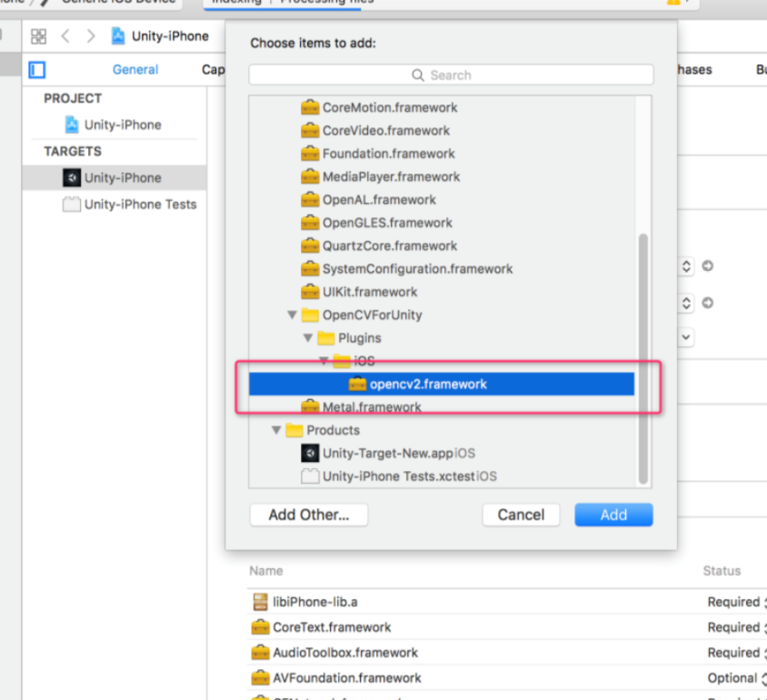This screenshot has width=767, height=700.
Task: Select Unity-iPhone under PROJECT
Action: (123, 125)
